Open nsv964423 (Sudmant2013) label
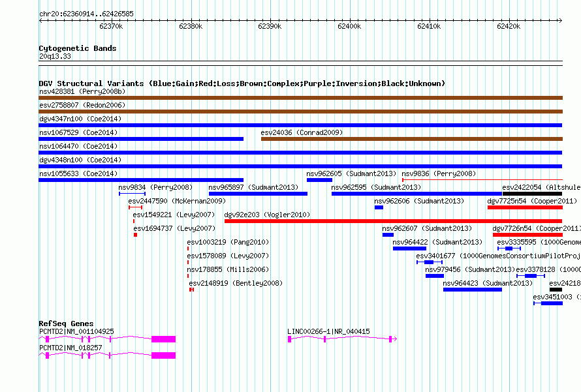Image resolution: width=581 pixels, height=392 pixels. point(488,283)
